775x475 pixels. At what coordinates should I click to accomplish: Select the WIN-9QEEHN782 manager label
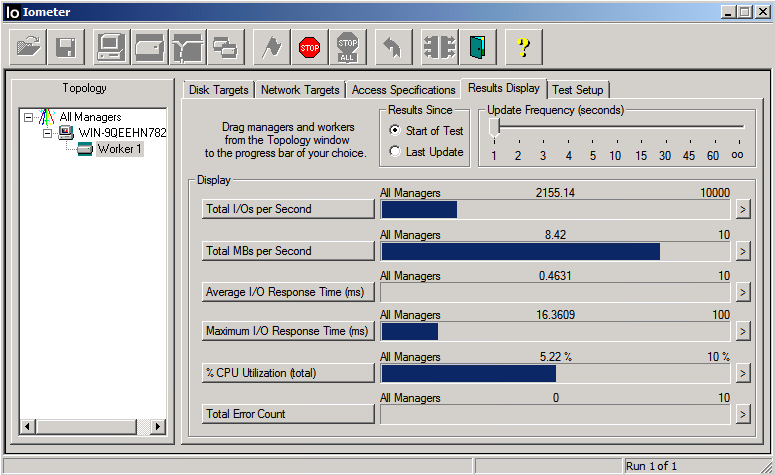click(x=122, y=132)
